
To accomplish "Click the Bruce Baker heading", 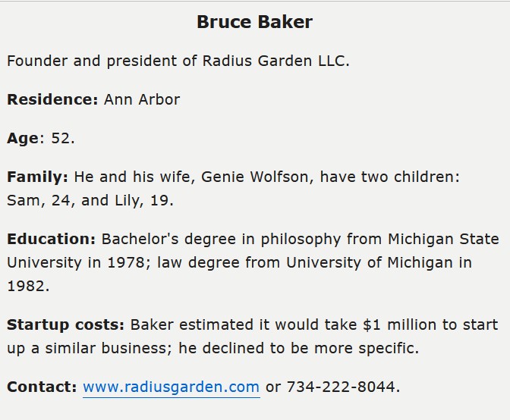I will (255, 22).
